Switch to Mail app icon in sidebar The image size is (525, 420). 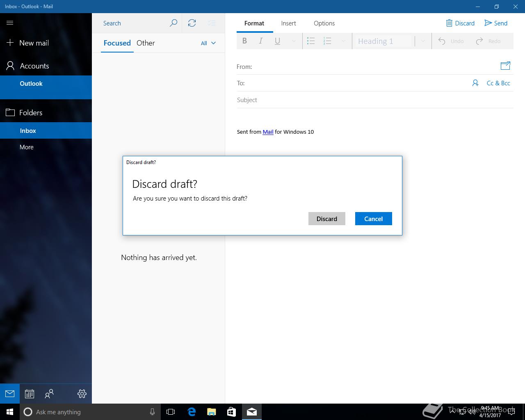pos(10,394)
